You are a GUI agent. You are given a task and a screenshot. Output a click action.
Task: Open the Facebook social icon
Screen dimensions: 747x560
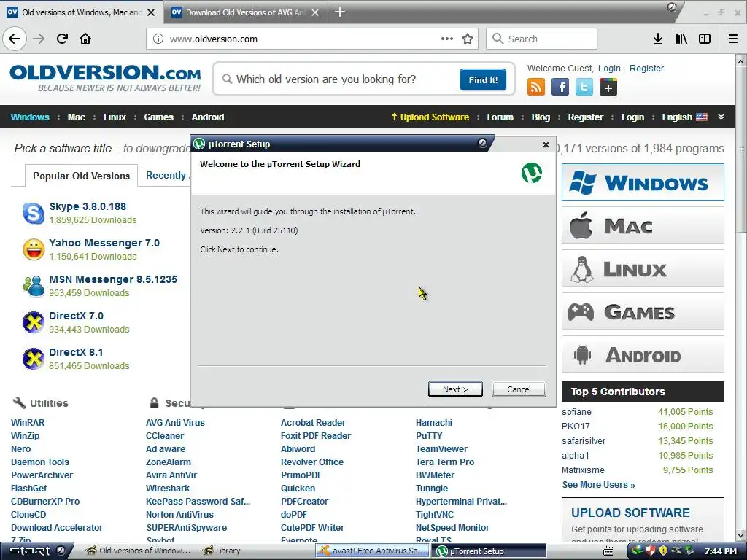tap(560, 87)
